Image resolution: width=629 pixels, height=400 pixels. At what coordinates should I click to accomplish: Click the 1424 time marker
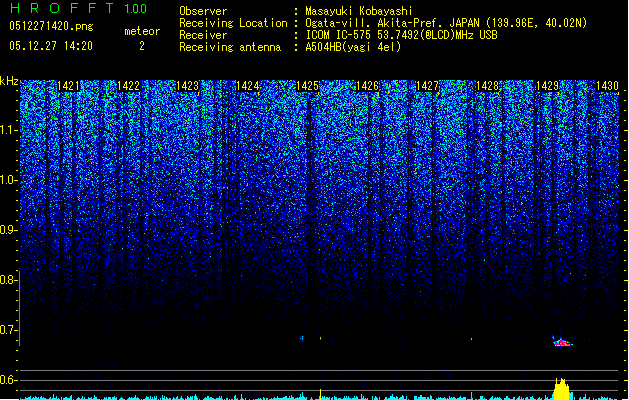(x=248, y=86)
